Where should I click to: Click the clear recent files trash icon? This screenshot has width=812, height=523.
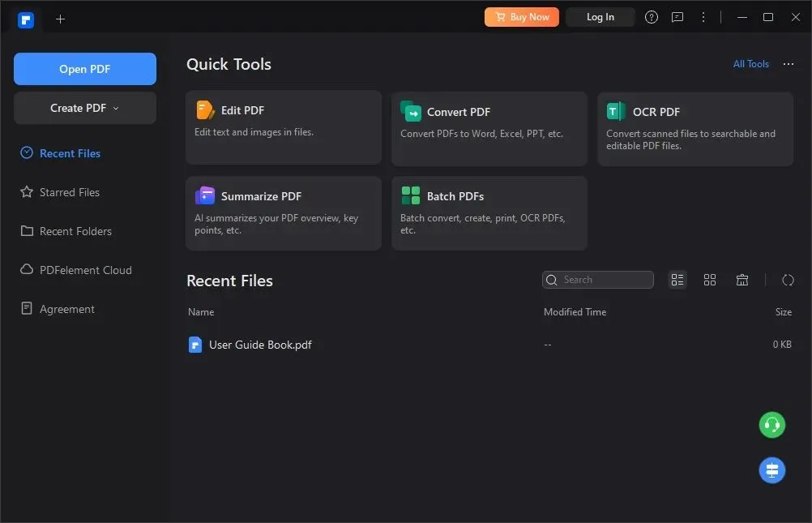coord(742,280)
